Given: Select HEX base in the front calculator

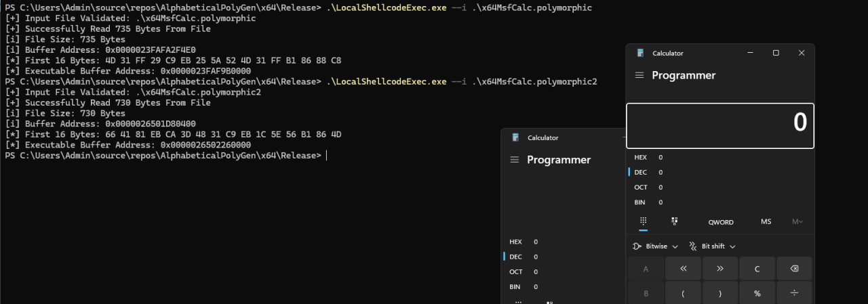Looking at the screenshot, I should (x=641, y=157).
